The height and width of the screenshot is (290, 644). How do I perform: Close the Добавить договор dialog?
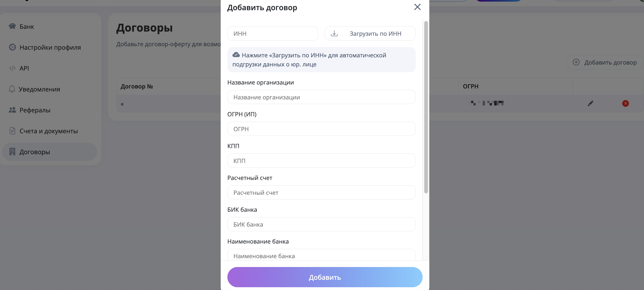pos(417,7)
